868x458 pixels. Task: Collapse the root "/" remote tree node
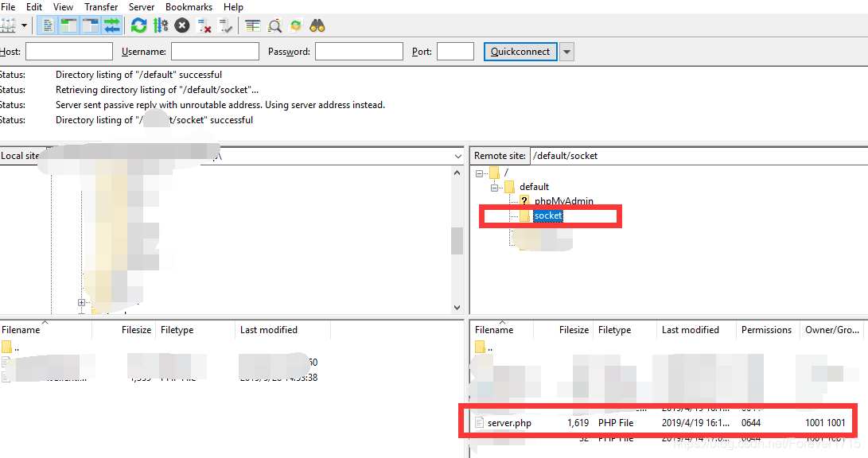click(x=480, y=173)
